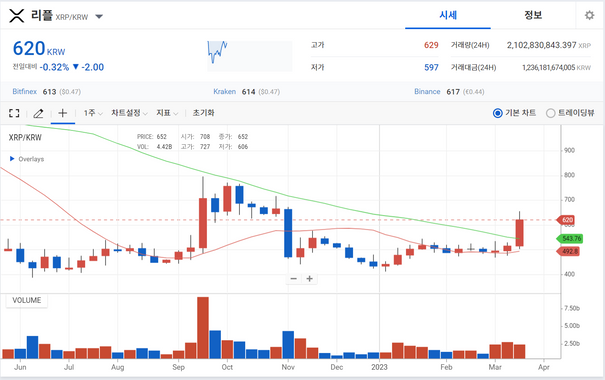The image size is (605, 380).
Task: Click the Ripple XRP logo icon
Action: [17, 16]
